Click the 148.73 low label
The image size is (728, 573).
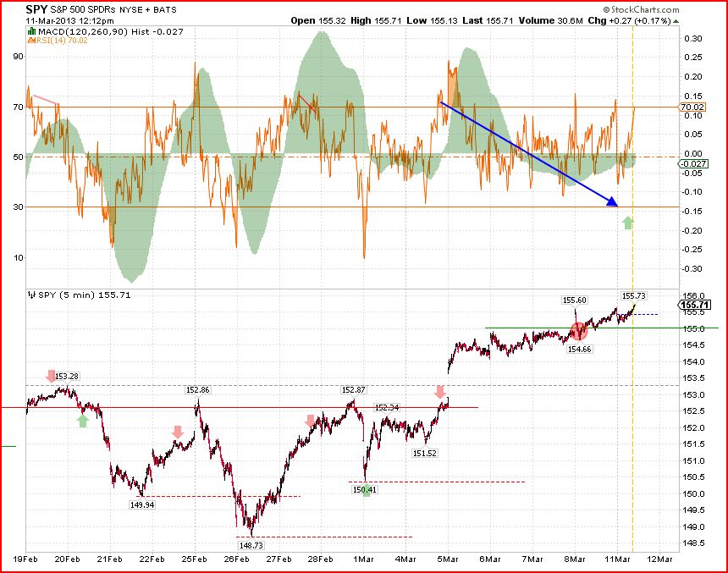click(251, 545)
